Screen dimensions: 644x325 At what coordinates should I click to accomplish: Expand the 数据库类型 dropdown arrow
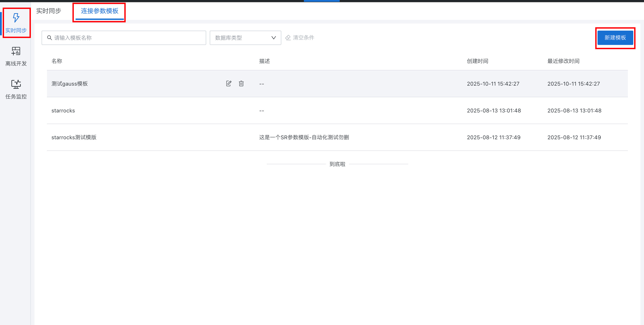273,38
